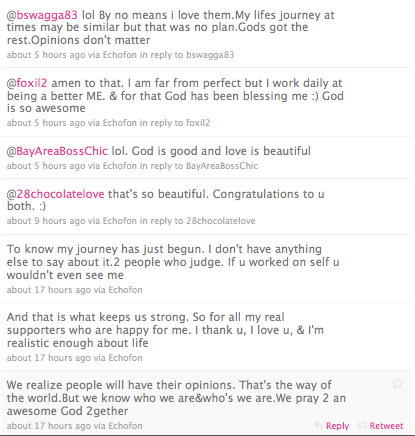Open the @bswagga83 profile mention
Screen dimensions: 415x436
42,15
